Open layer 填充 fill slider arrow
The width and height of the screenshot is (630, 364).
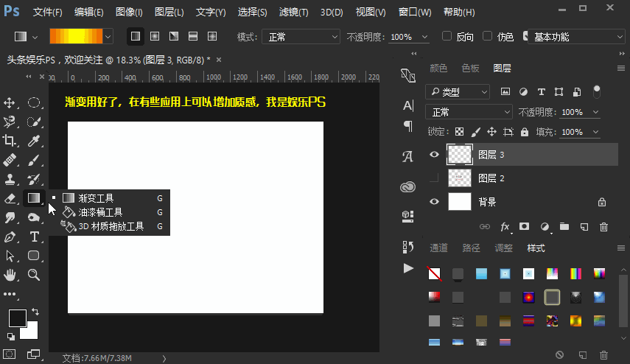click(595, 132)
